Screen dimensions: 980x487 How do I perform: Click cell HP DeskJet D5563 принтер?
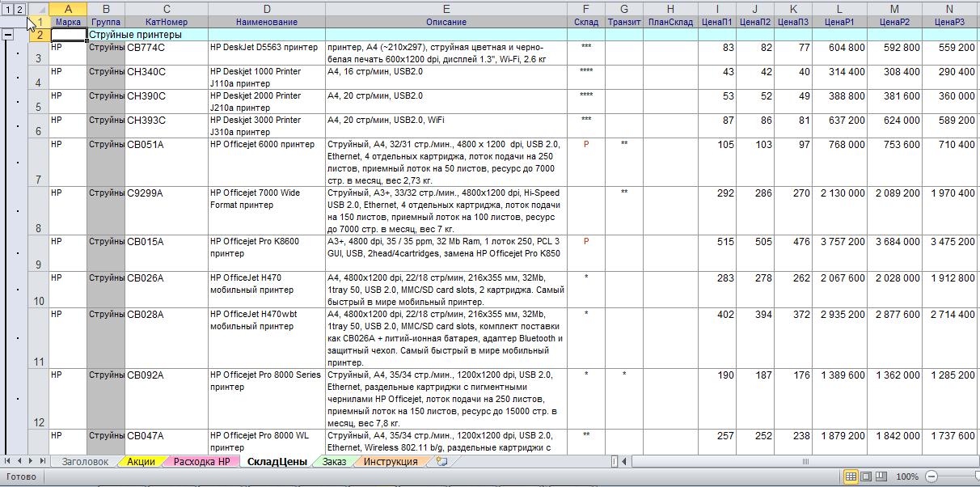click(266, 53)
